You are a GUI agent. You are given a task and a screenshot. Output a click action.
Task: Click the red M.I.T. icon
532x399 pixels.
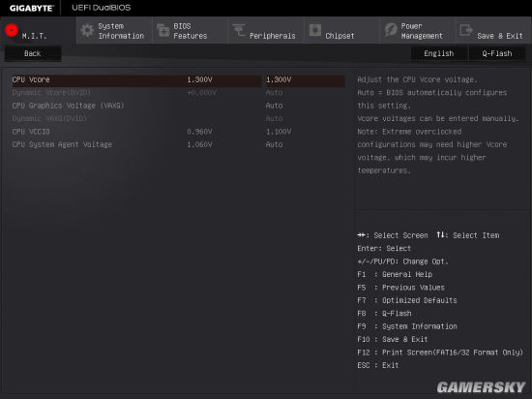[12, 30]
